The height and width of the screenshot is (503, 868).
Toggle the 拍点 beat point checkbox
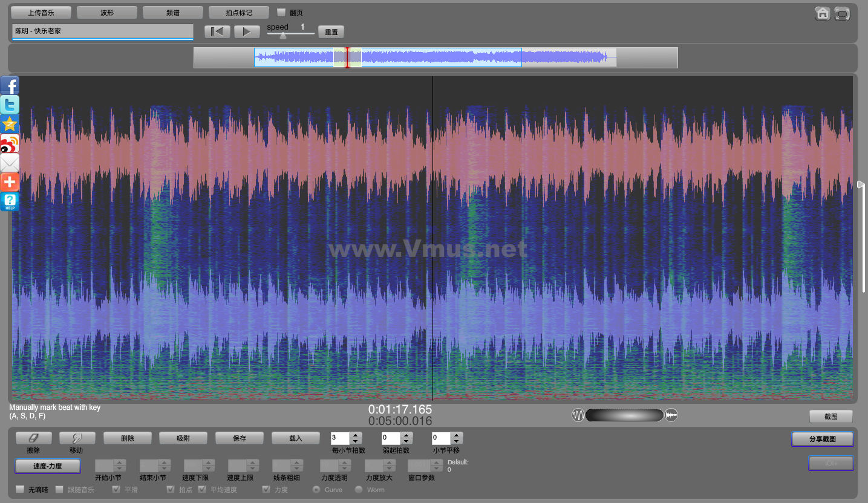pyautogui.click(x=171, y=489)
